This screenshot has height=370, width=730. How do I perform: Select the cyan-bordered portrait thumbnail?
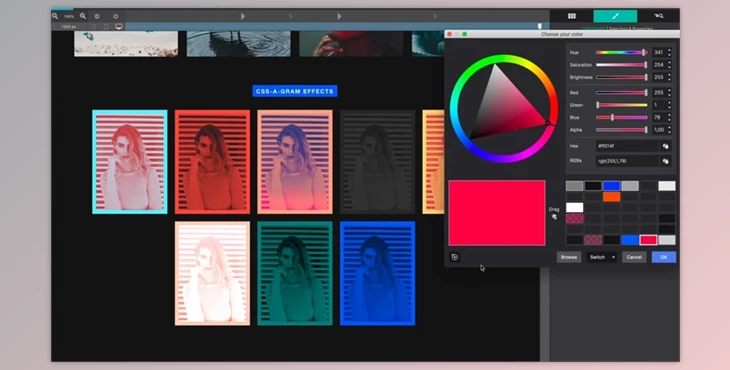[x=130, y=162]
